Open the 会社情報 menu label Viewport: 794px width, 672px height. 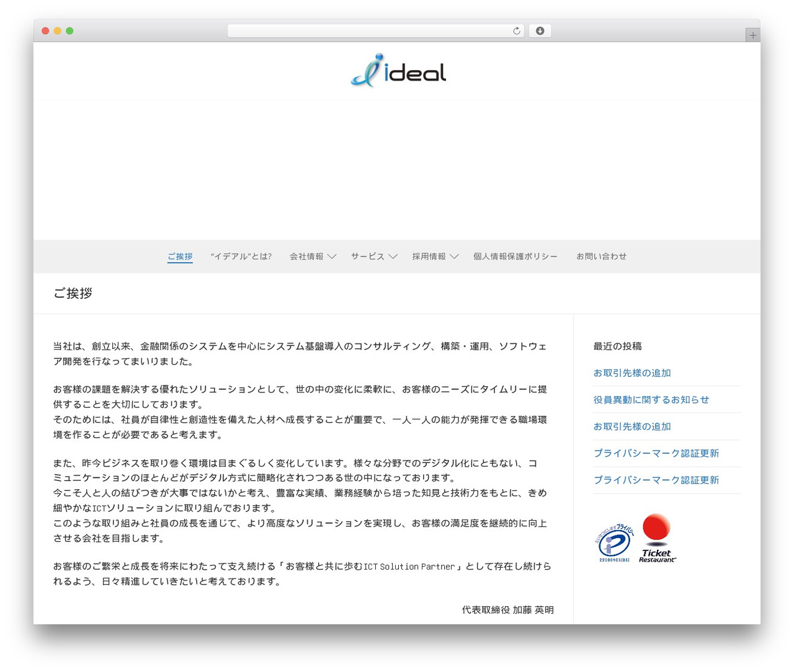[306, 257]
